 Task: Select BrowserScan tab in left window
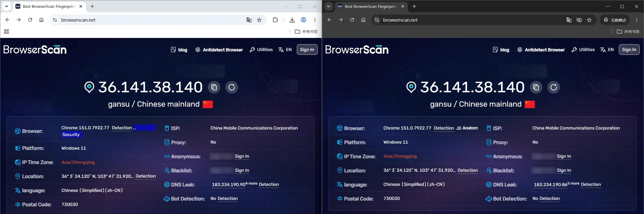click(49, 6)
